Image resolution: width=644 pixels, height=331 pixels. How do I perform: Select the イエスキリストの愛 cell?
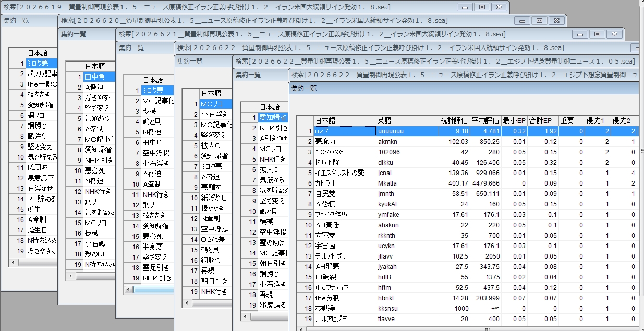[345, 172]
